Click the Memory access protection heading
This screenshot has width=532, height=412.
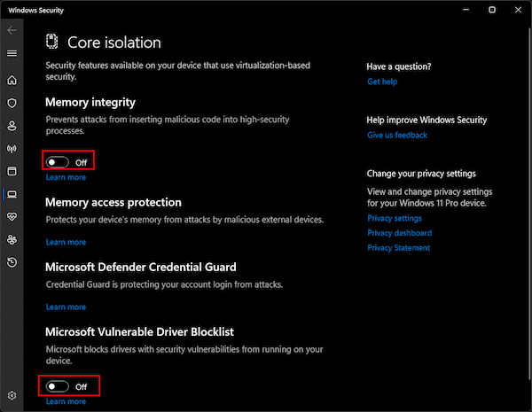click(113, 202)
